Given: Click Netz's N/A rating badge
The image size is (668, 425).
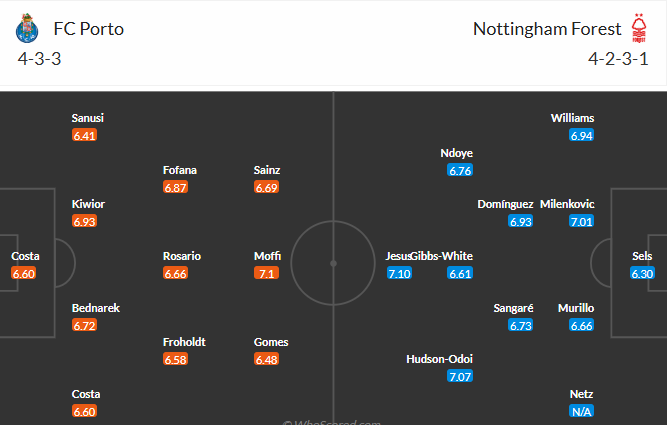Looking at the screenshot, I should click(x=581, y=411).
